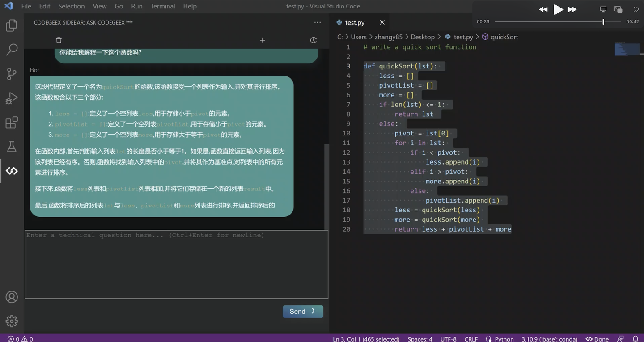Select the CodeGeeX sidebar icon
The width and height of the screenshot is (644, 342).
(x=12, y=170)
